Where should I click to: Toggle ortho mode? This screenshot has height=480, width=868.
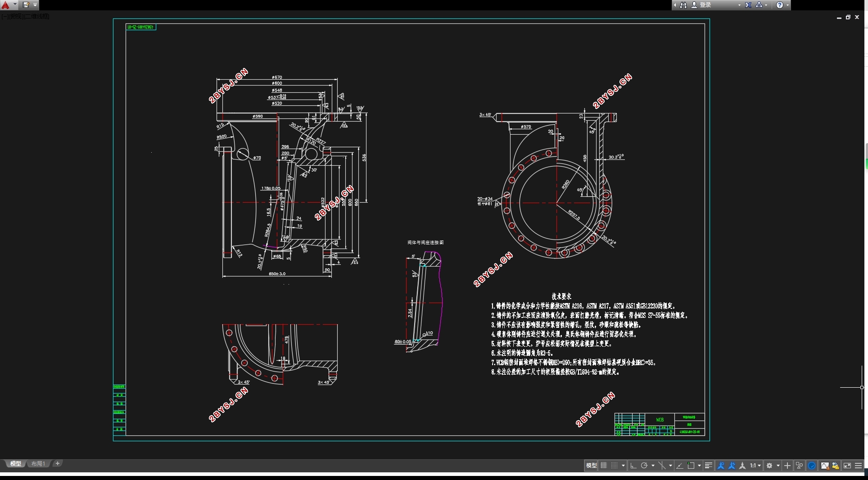[x=633, y=466]
